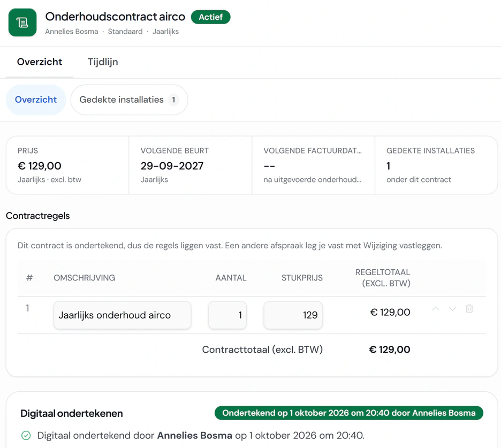Click the bold contract total € 129,00
Screen dimensions: 501x448
(x=390, y=350)
